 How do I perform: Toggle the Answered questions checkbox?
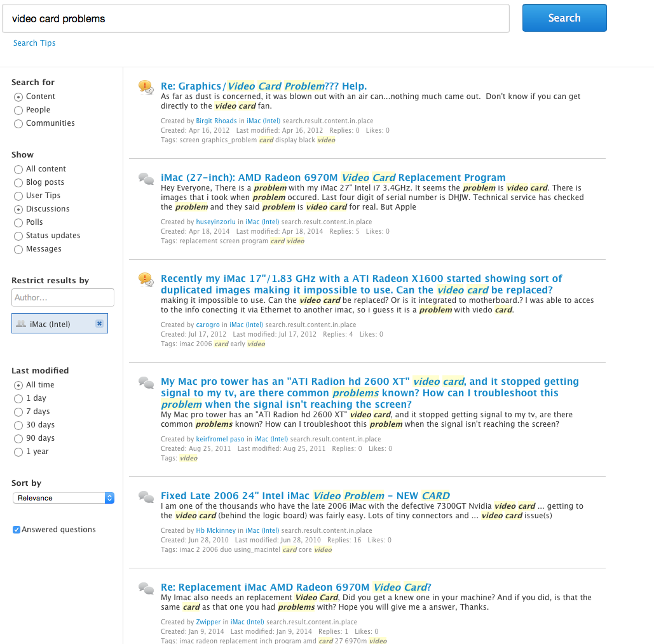click(17, 530)
